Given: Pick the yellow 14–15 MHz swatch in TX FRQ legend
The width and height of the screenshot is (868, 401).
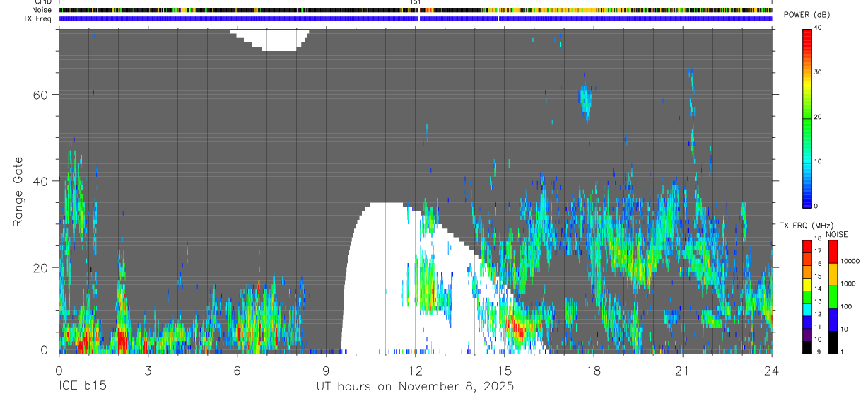Looking at the screenshot, I should pyautogui.click(x=807, y=284).
